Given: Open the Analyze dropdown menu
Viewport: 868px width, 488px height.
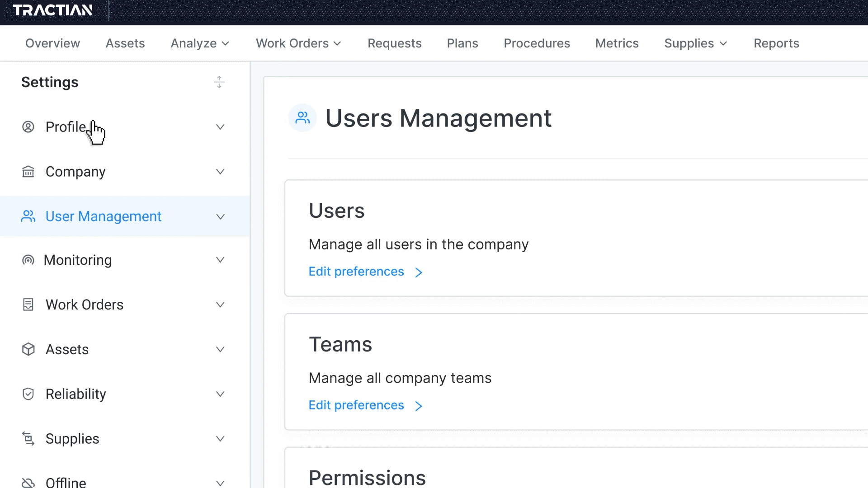Looking at the screenshot, I should (x=200, y=43).
